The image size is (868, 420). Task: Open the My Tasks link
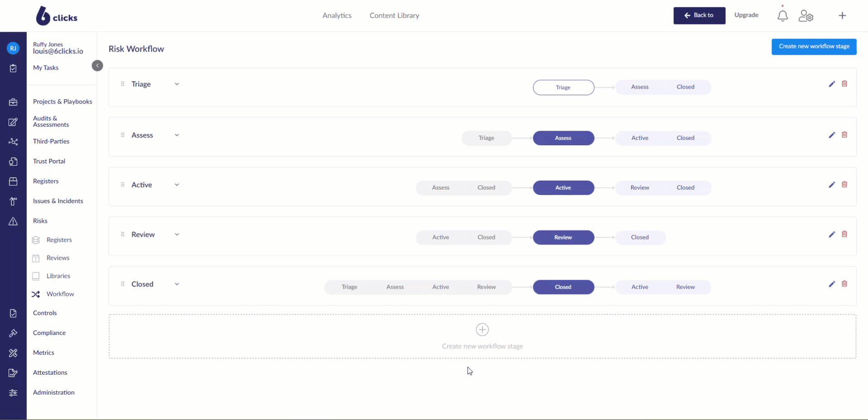46,67
